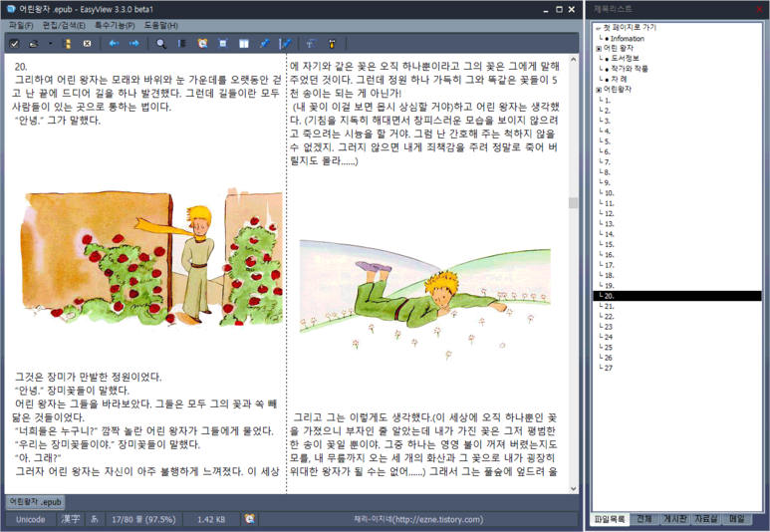Click the 漢字 status bar button

(x=71, y=519)
